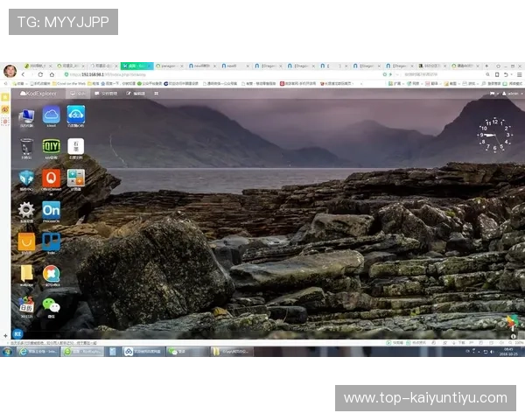The width and height of the screenshot is (525, 420).
Task: Expand the admin user dropdown menu
Action: click(511, 93)
